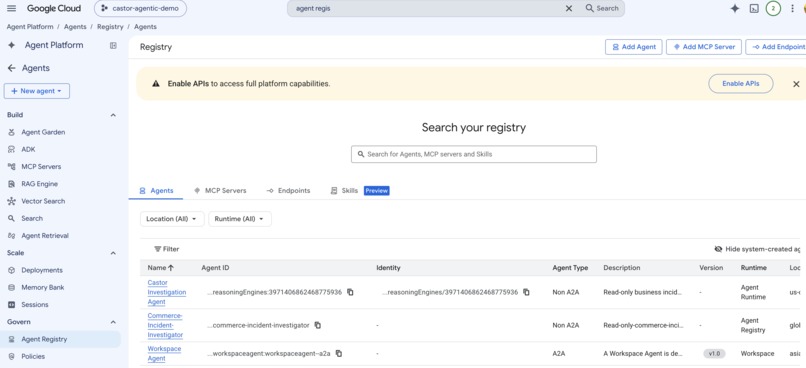The height and width of the screenshot is (368, 806).
Task: Open the Commerce-Incident-Investigator link
Action: (x=165, y=325)
